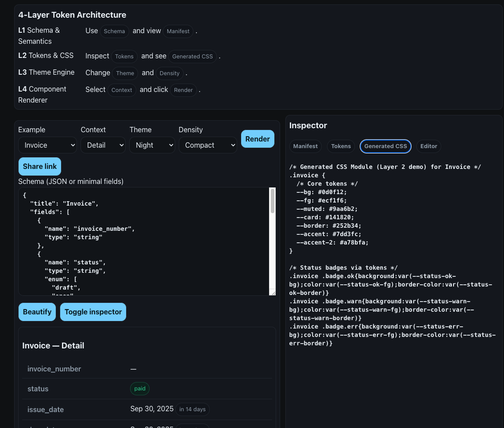
Task: Click the Generated CSS chip in the L2 row
Action: tap(192, 57)
